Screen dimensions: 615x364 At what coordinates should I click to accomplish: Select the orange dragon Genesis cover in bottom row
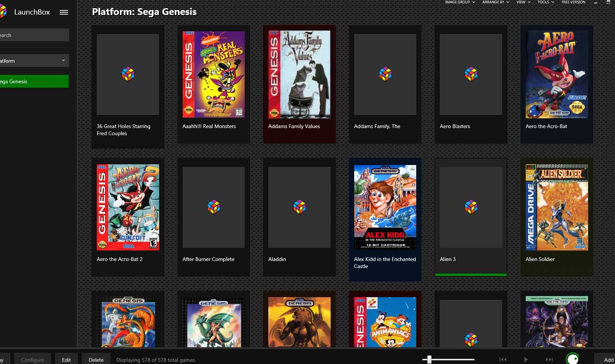[x=128, y=322]
